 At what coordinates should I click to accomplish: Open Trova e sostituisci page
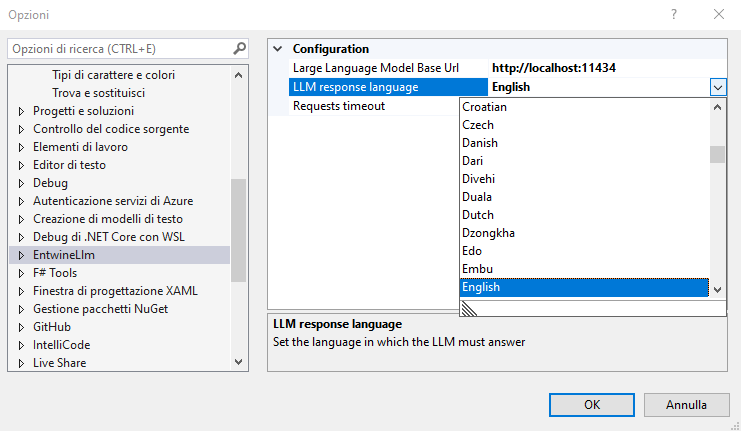tap(98, 93)
